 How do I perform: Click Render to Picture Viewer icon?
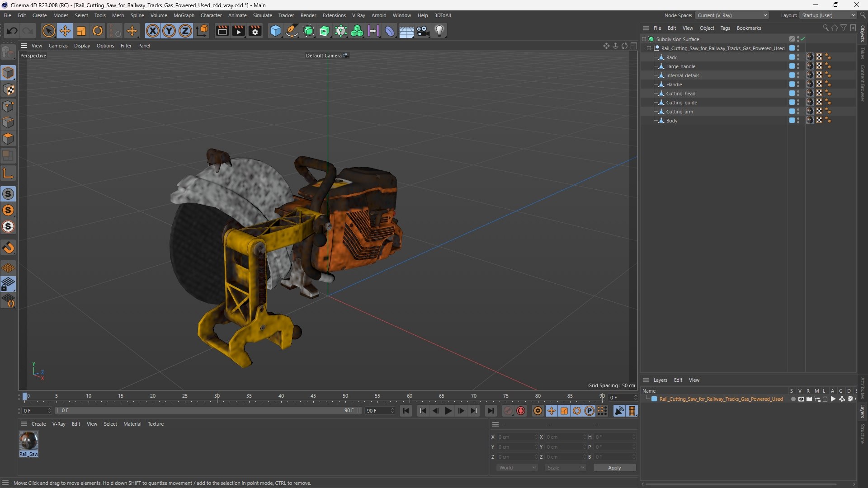click(x=238, y=31)
